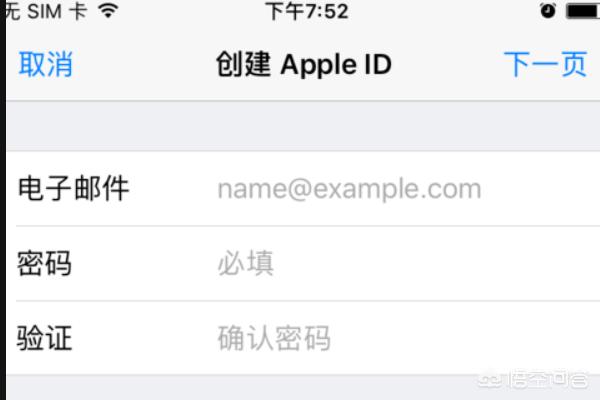Click the 悟空问答 watermark logo
The image size is (600, 400).
(x=533, y=379)
